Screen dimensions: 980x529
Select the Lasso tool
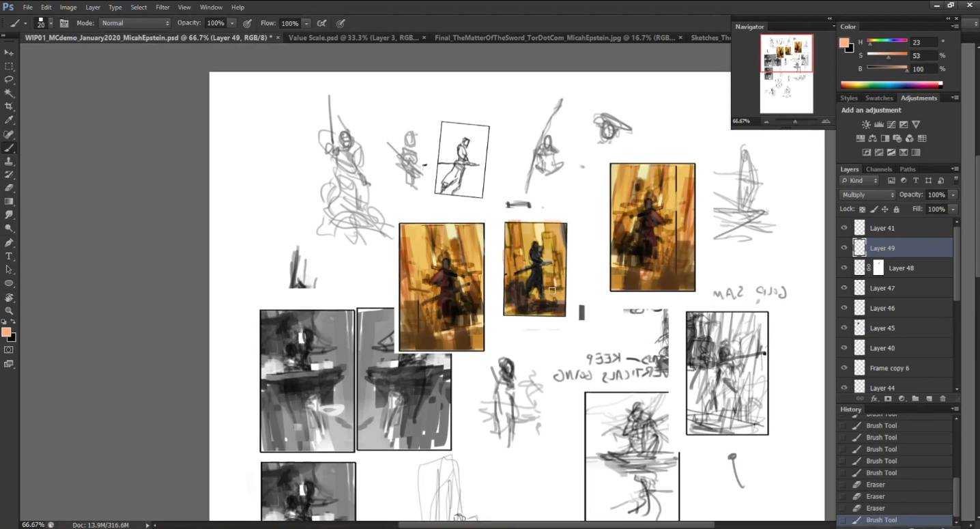(x=9, y=79)
